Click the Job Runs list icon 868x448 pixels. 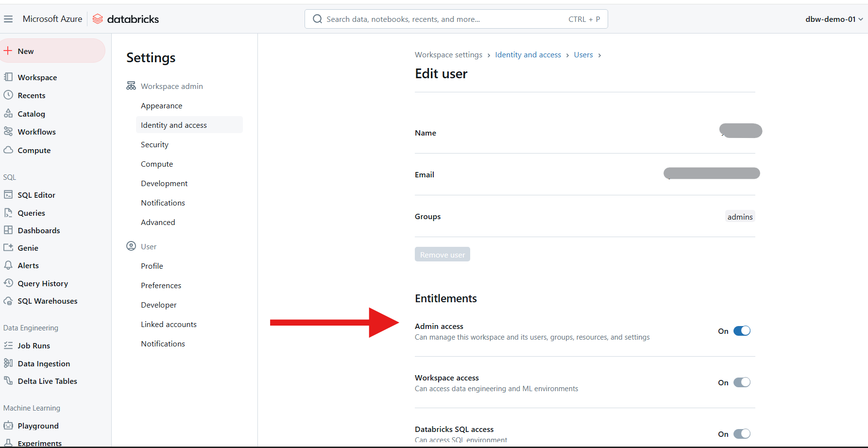[x=8, y=345]
